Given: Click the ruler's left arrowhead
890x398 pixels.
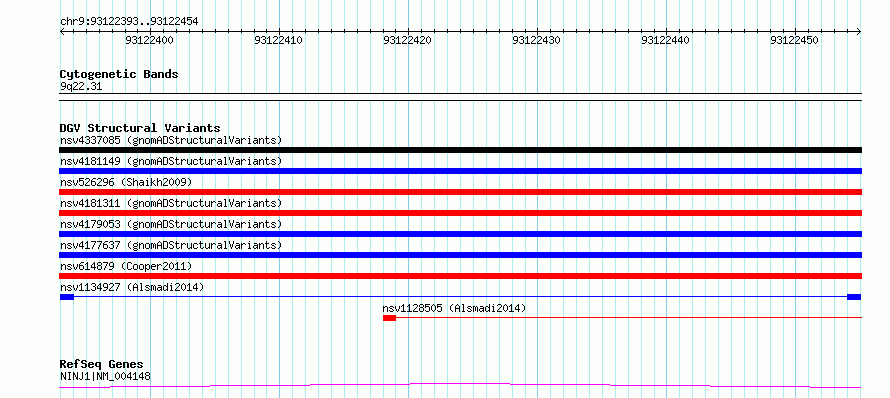Looking at the screenshot, I should [x=62, y=32].
